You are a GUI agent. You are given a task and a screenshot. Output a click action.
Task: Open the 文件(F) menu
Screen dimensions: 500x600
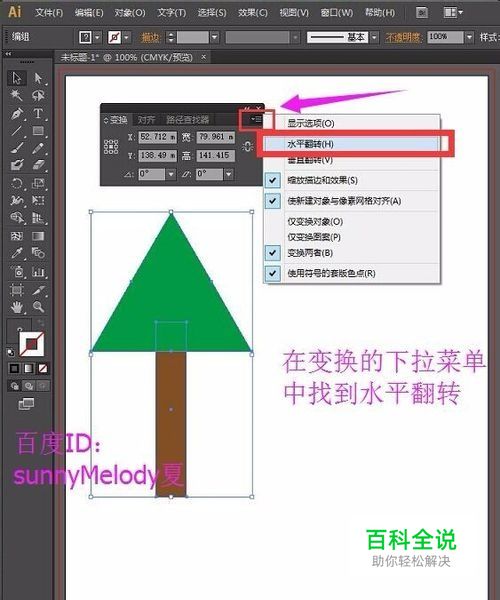coord(49,13)
